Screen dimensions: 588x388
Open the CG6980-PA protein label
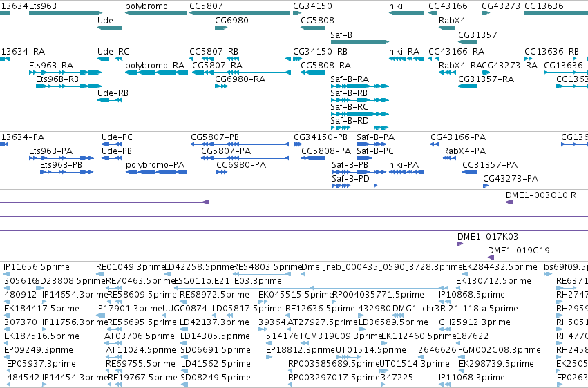pos(241,165)
